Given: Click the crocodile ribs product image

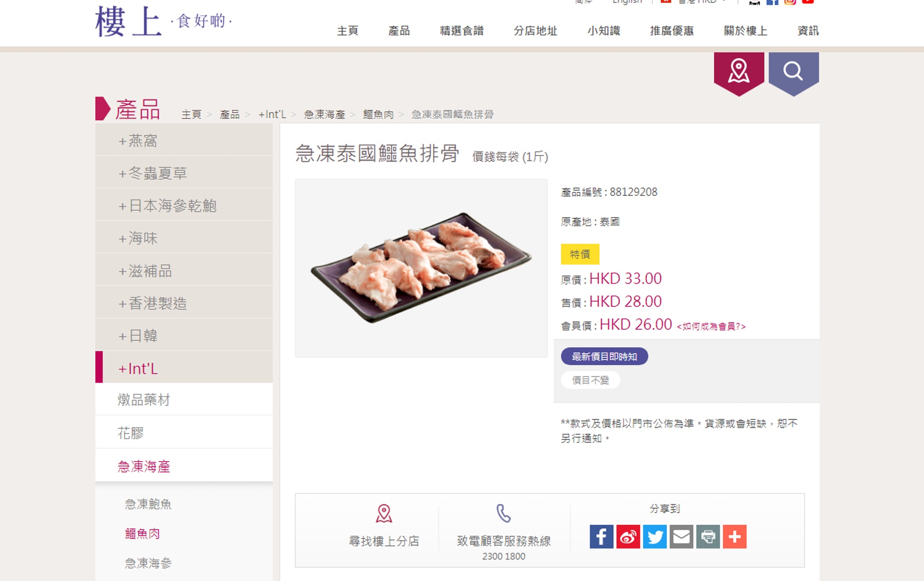Looking at the screenshot, I should pyautogui.click(x=421, y=268).
